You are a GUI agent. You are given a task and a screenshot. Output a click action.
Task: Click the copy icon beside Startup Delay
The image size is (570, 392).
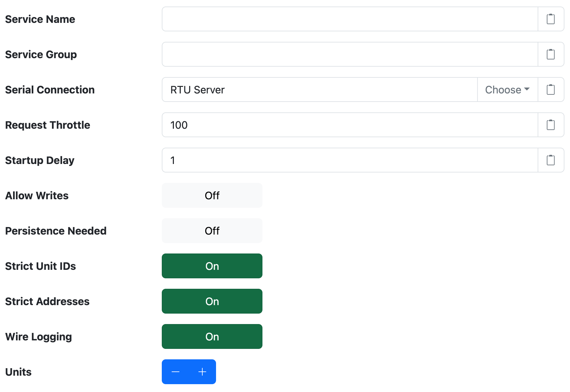[551, 160]
